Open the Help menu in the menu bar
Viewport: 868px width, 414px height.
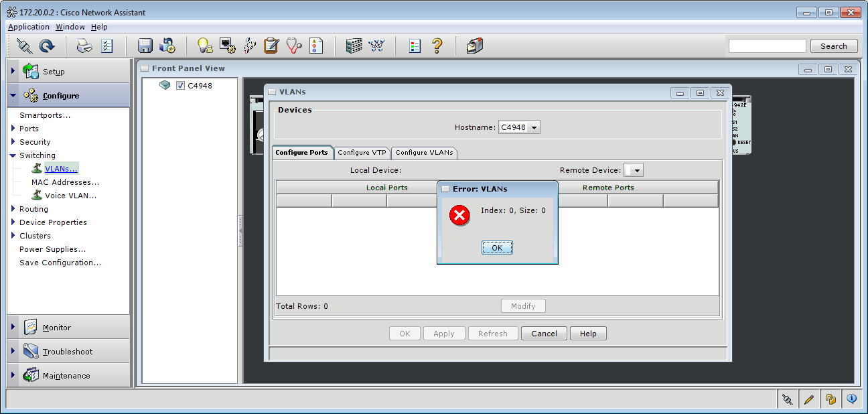pos(99,27)
